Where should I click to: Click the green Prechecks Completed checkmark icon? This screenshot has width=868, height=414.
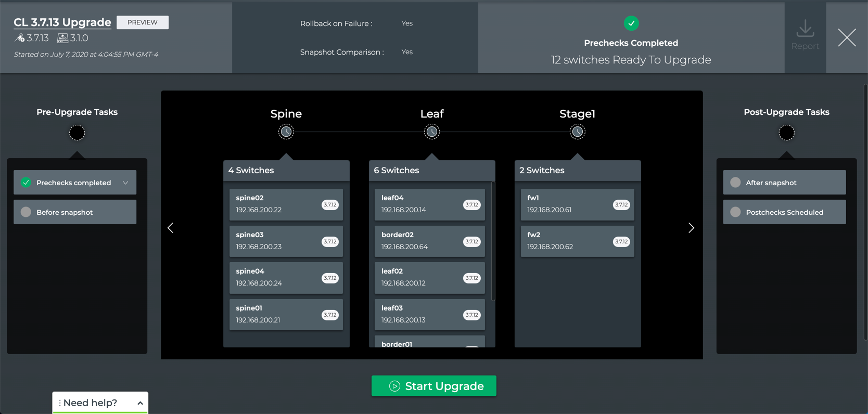click(631, 23)
